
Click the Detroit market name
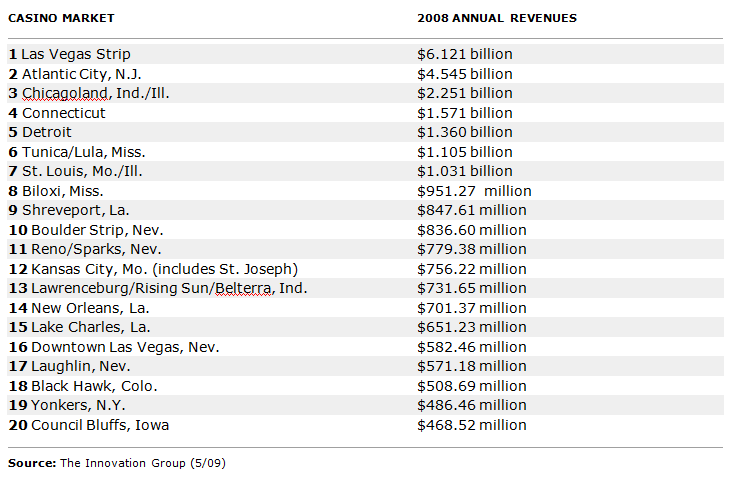coord(46,132)
